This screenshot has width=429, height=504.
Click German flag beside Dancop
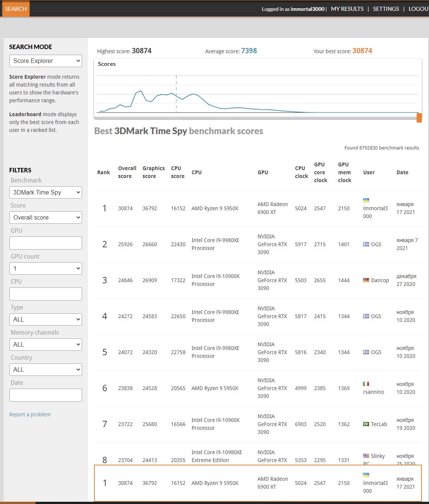coord(366,280)
